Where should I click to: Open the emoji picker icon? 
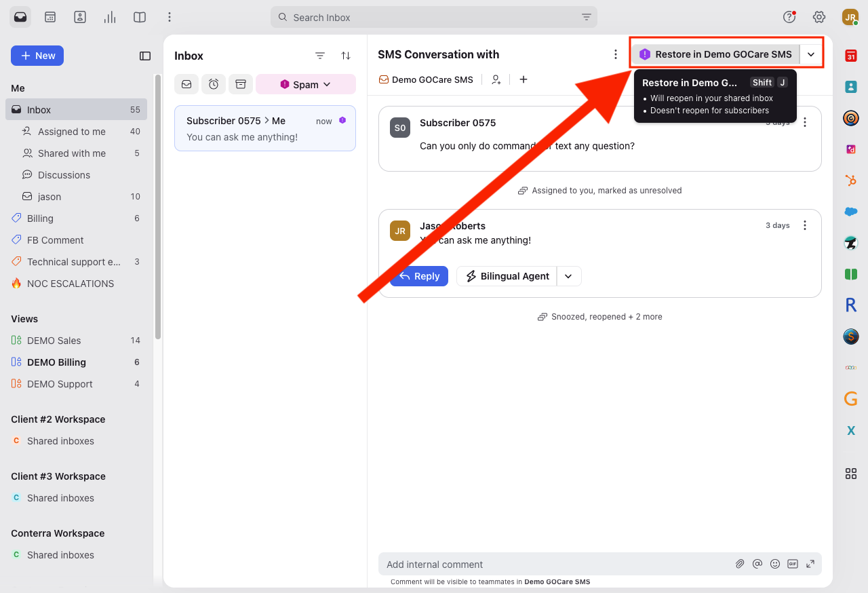click(775, 564)
